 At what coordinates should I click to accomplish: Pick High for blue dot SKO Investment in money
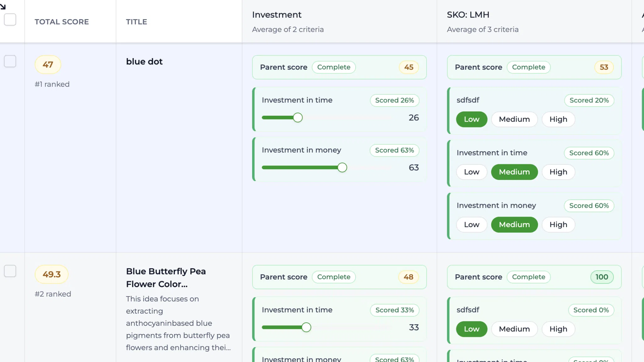(558, 224)
